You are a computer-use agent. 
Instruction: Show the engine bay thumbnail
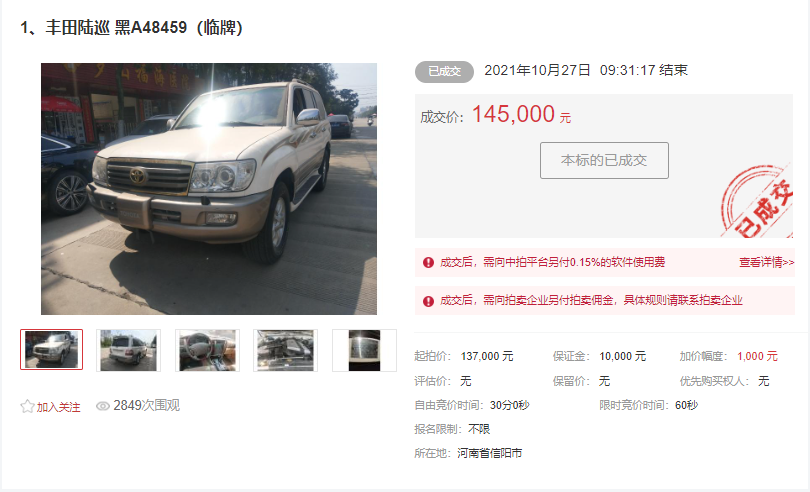(286, 350)
